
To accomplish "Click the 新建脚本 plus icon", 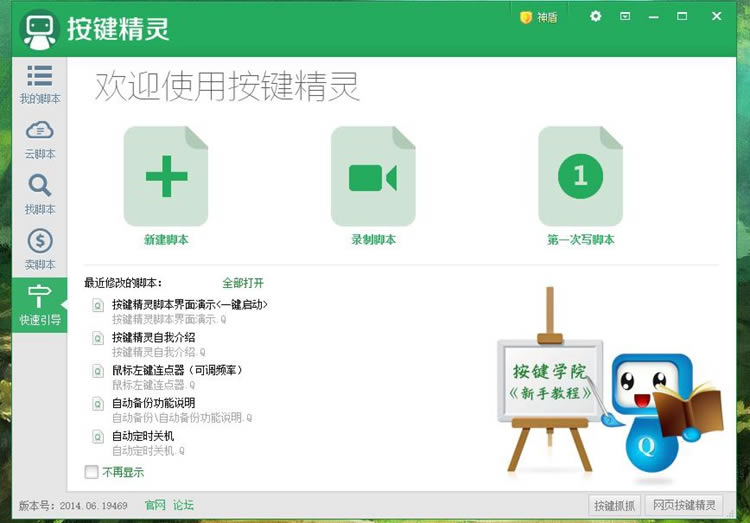I will (166, 177).
